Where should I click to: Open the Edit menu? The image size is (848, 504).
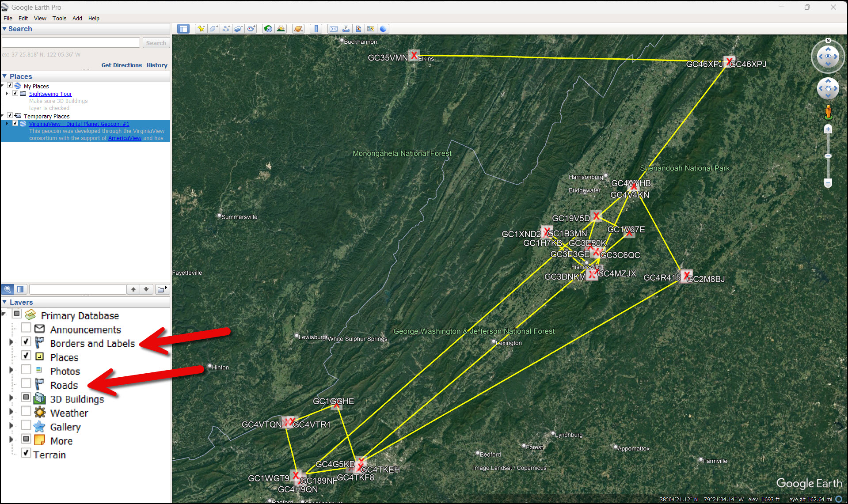[x=23, y=18]
